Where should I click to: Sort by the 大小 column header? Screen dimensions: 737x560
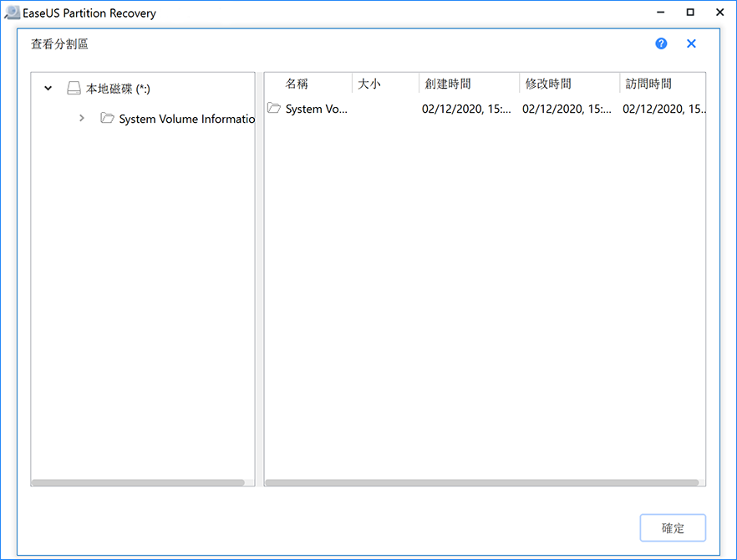click(x=369, y=84)
